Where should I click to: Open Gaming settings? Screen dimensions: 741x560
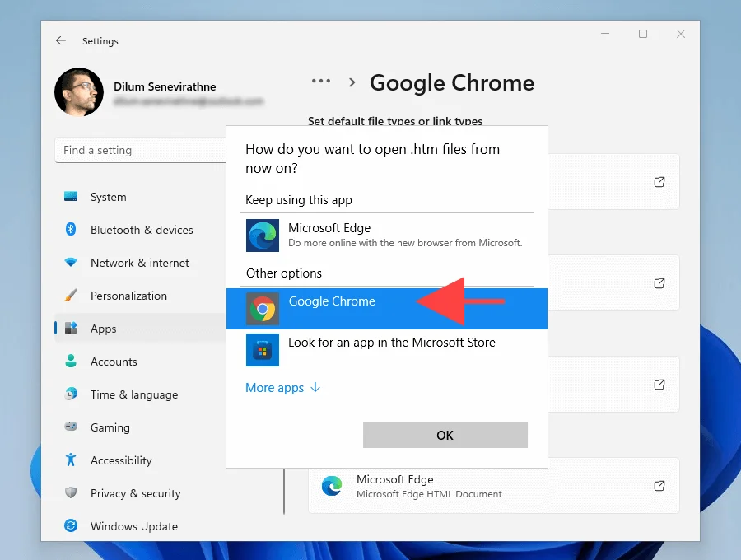pyautogui.click(x=110, y=427)
